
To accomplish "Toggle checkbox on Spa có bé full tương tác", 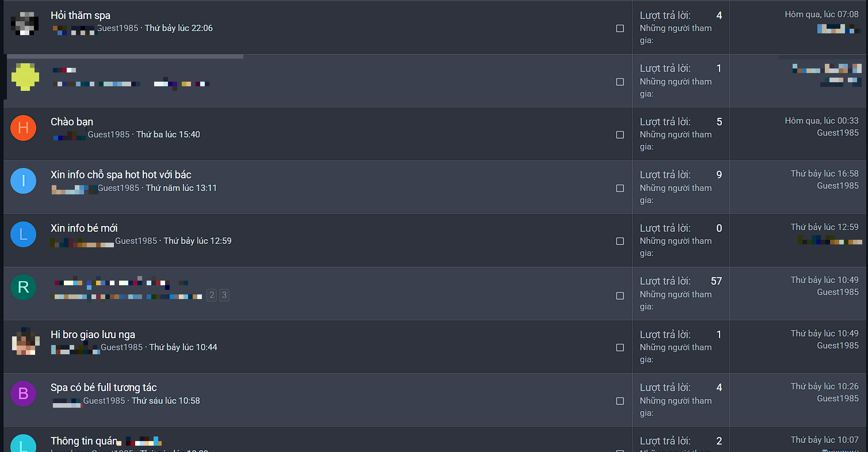I will pyautogui.click(x=620, y=401).
